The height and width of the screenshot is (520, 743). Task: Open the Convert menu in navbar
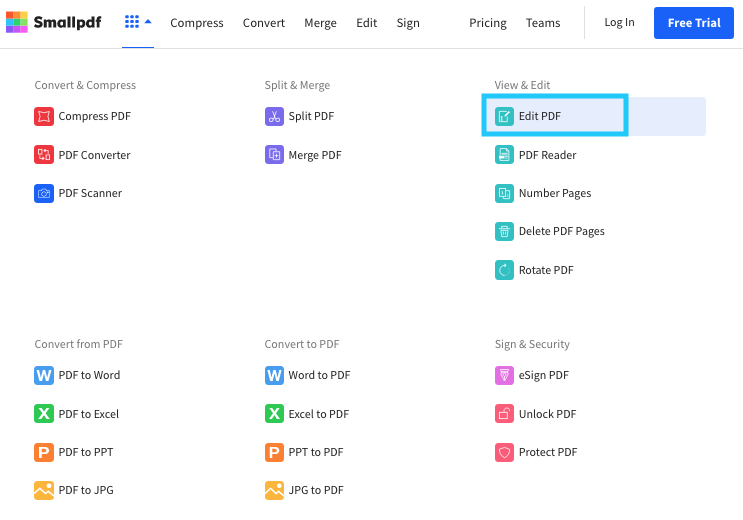[x=264, y=23]
